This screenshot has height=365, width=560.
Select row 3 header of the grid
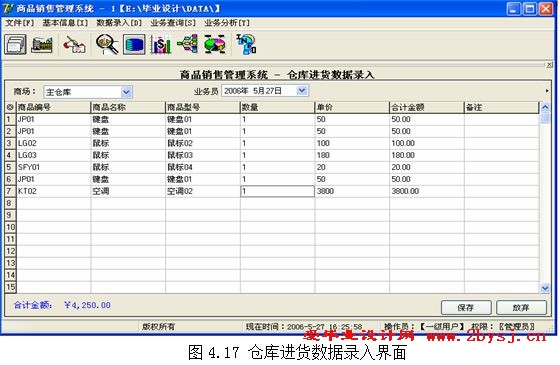pyautogui.click(x=10, y=143)
